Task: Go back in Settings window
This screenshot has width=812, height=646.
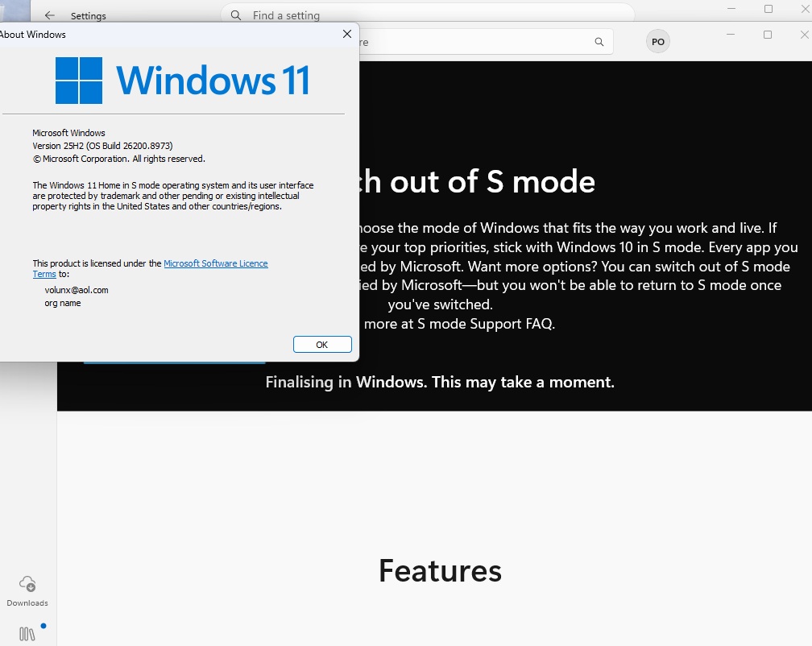Action: tap(50, 15)
